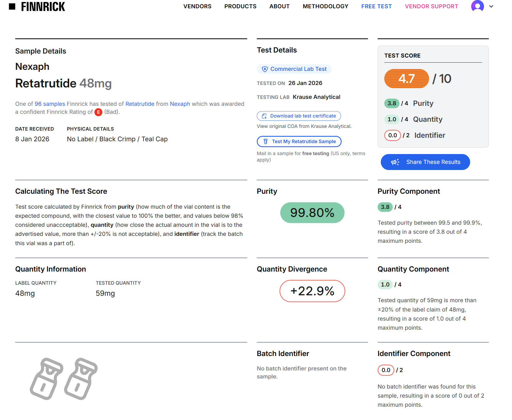Expand the account dropdown chevron
512x420 pixels.
point(491,6)
